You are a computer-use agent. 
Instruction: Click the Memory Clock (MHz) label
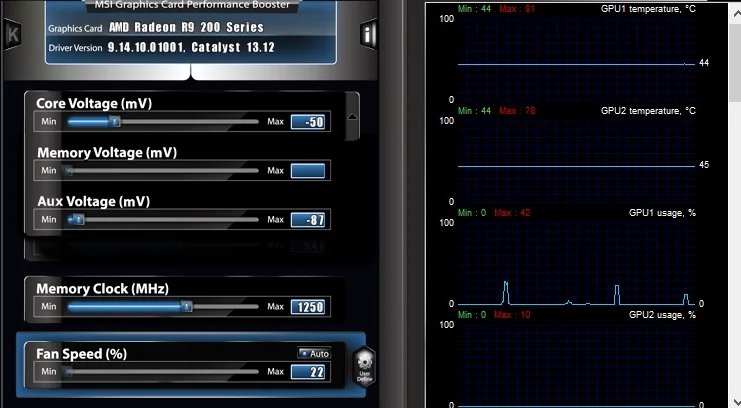(x=103, y=289)
